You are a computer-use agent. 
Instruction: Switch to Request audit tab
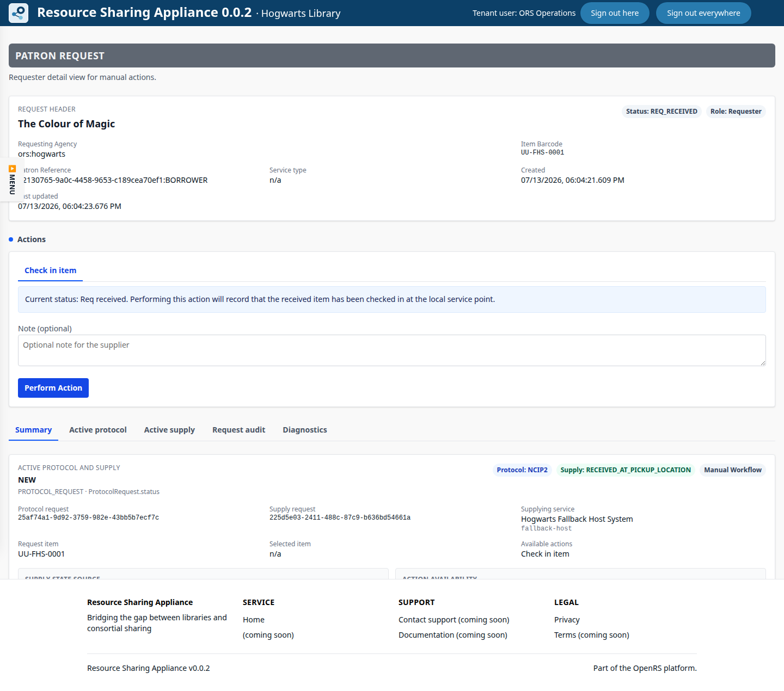[x=238, y=430]
